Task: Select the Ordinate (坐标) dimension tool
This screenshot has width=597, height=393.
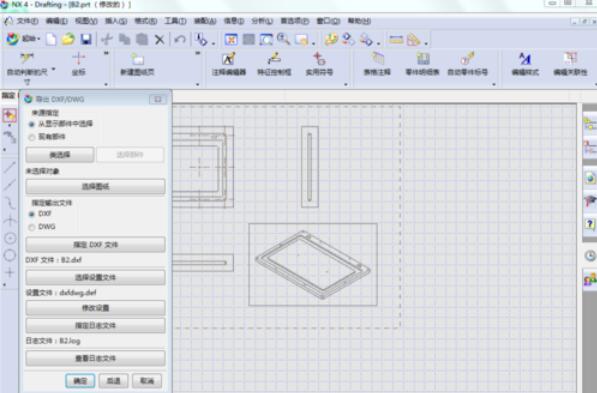Action: (x=79, y=64)
